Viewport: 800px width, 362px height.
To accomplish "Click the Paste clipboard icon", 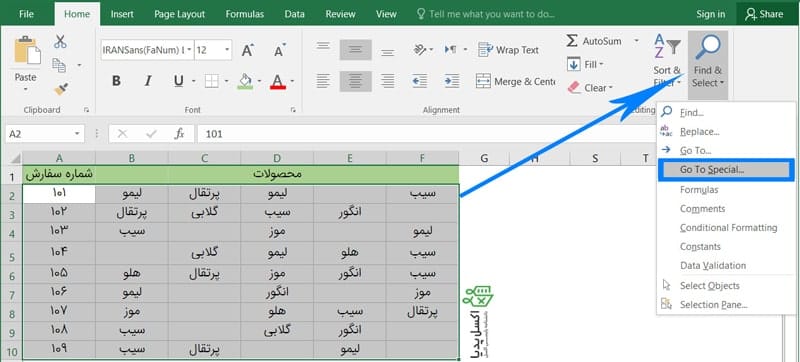I will pos(27,51).
